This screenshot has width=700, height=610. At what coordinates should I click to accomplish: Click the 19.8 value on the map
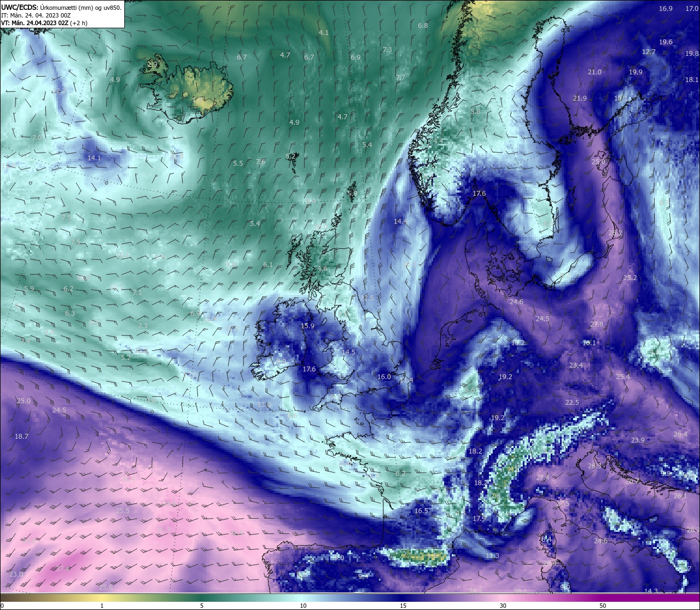[692, 54]
